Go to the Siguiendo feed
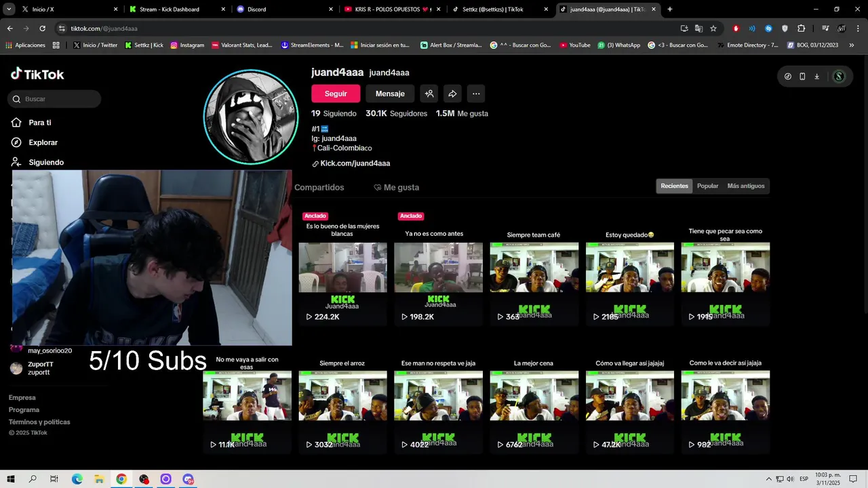868x488 pixels. [x=38, y=162]
